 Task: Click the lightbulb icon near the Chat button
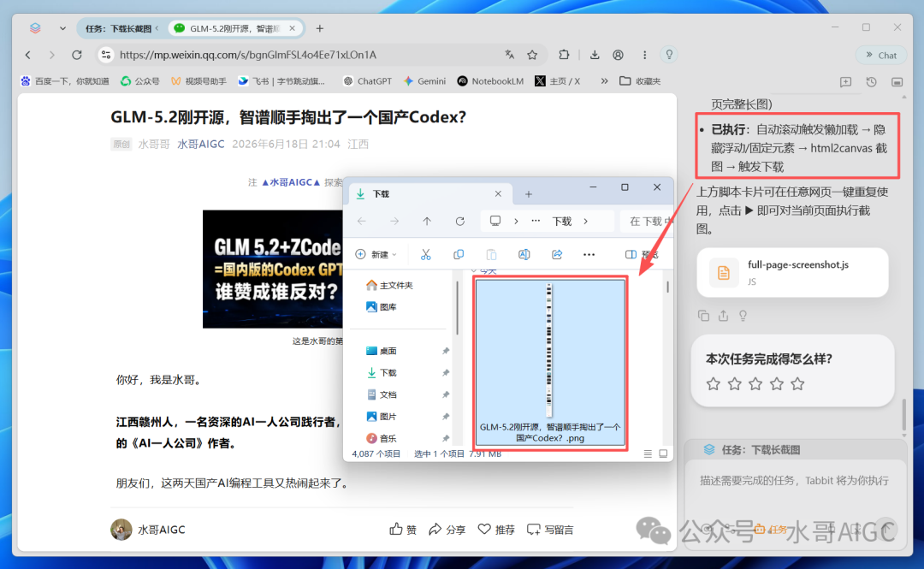coord(669,55)
